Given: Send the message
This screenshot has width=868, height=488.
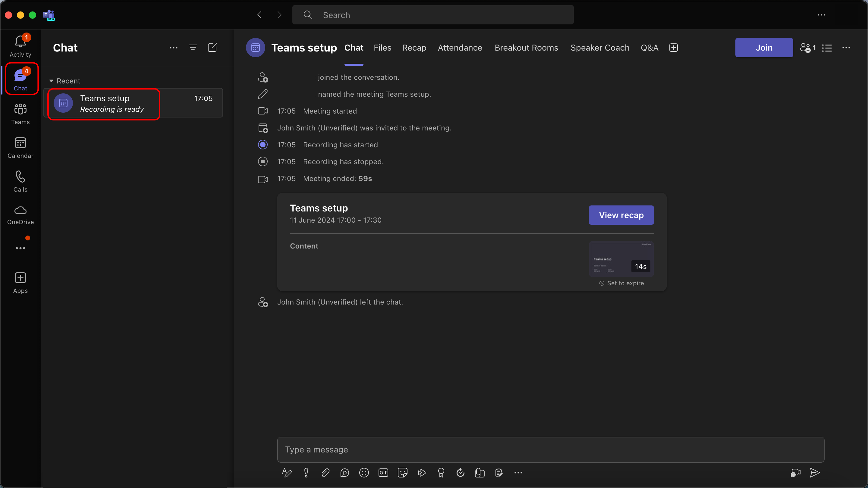Looking at the screenshot, I should point(815,473).
